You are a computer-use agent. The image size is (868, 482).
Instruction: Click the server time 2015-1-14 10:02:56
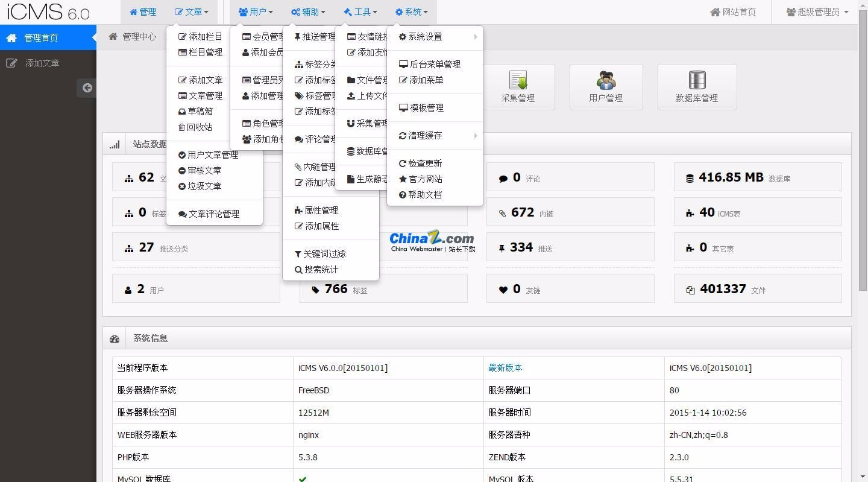point(708,413)
